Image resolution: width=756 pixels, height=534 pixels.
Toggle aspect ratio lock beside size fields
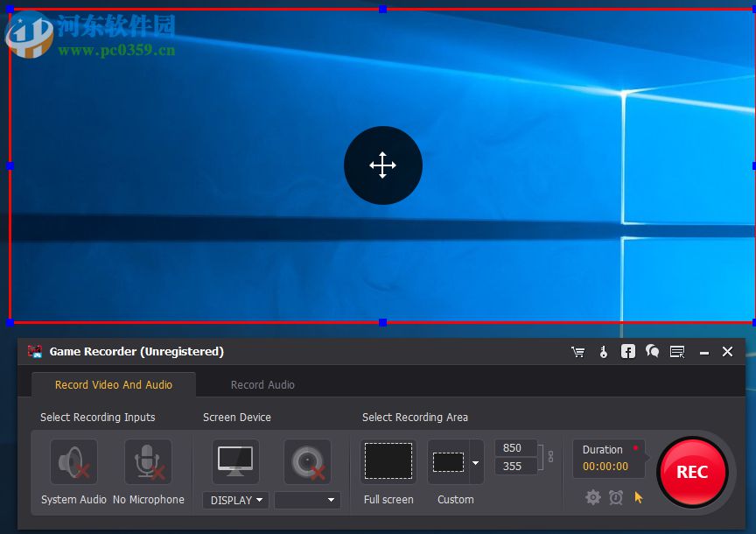pos(549,457)
